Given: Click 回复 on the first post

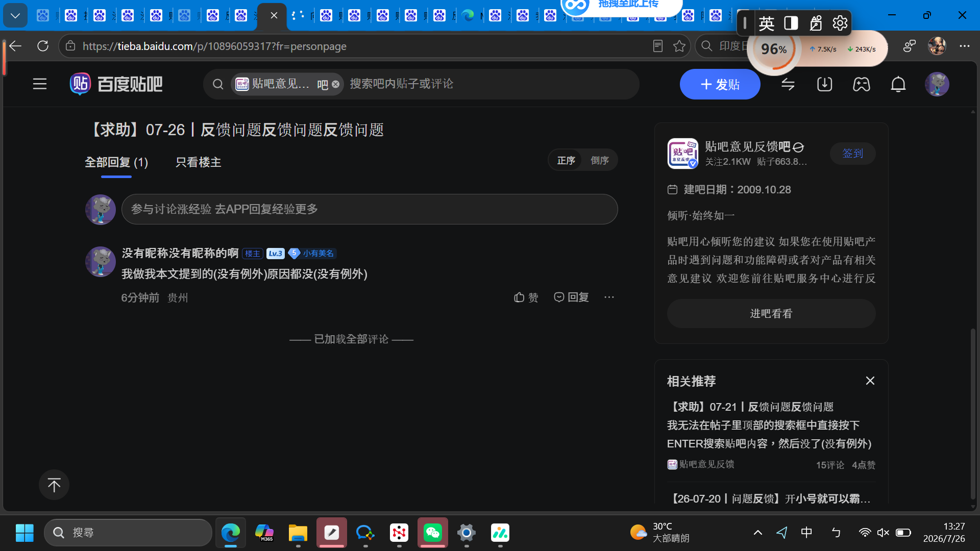Looking at the screenshot, I should 571,297.
